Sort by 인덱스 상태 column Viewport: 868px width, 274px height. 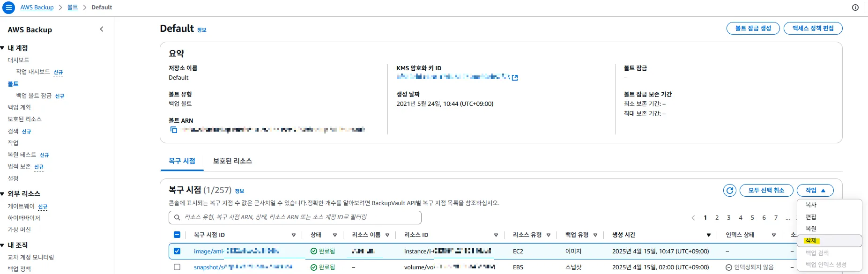tap(774, 235)
